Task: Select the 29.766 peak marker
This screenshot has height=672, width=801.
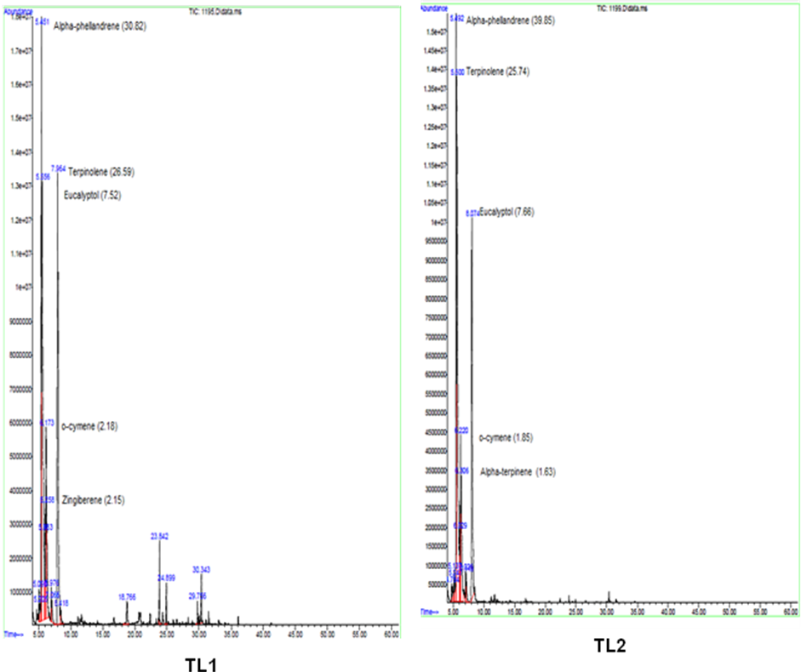Action: tap(197, 595)
